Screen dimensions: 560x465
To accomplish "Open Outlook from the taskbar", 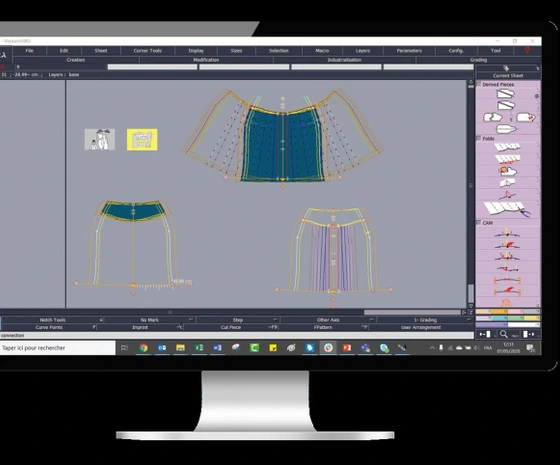I will (x=162, y=348).
